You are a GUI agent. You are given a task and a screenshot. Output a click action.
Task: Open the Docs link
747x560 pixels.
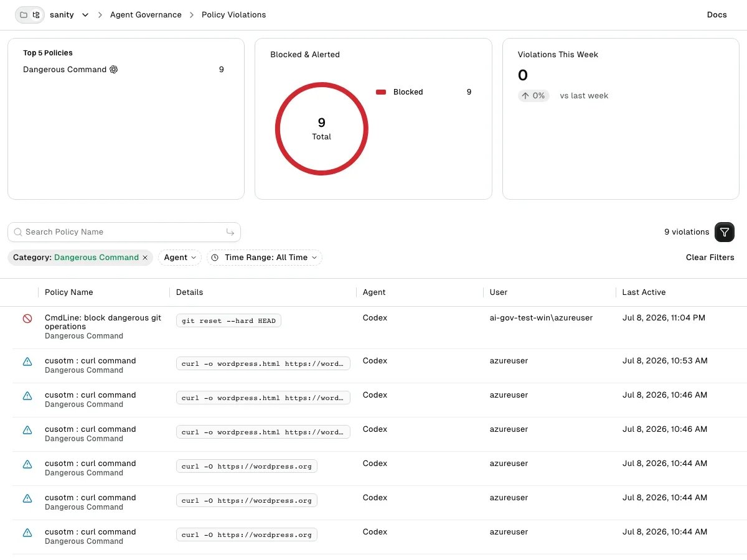(x=716, y=15)
